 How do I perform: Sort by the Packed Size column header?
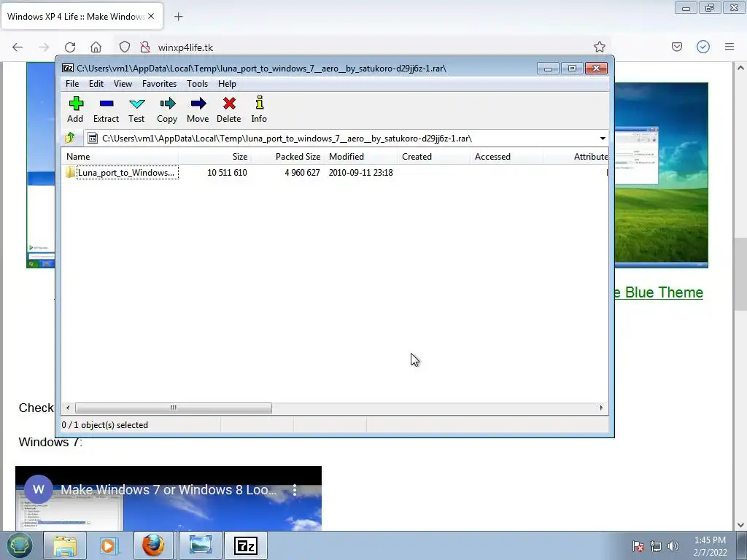point(287,157)
